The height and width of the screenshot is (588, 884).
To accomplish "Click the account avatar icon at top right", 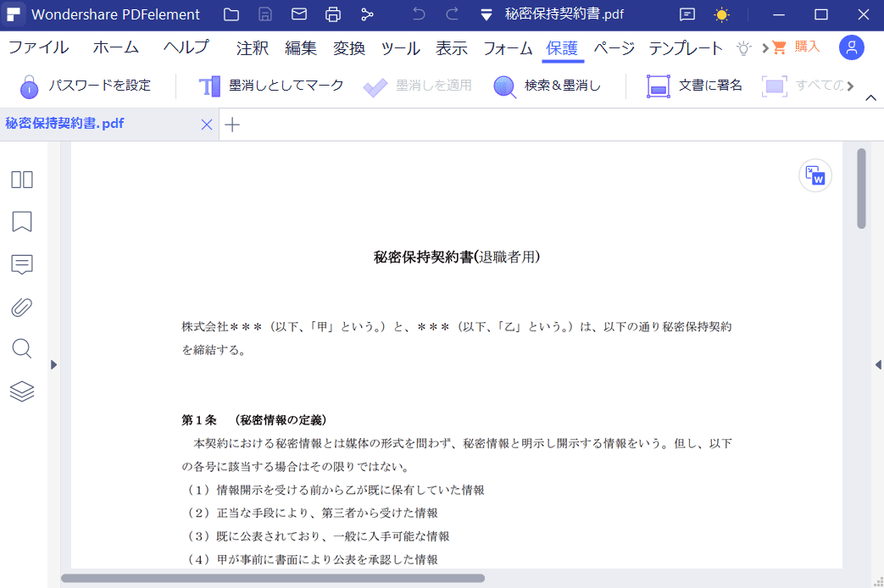I will click(x=851, y=48).
